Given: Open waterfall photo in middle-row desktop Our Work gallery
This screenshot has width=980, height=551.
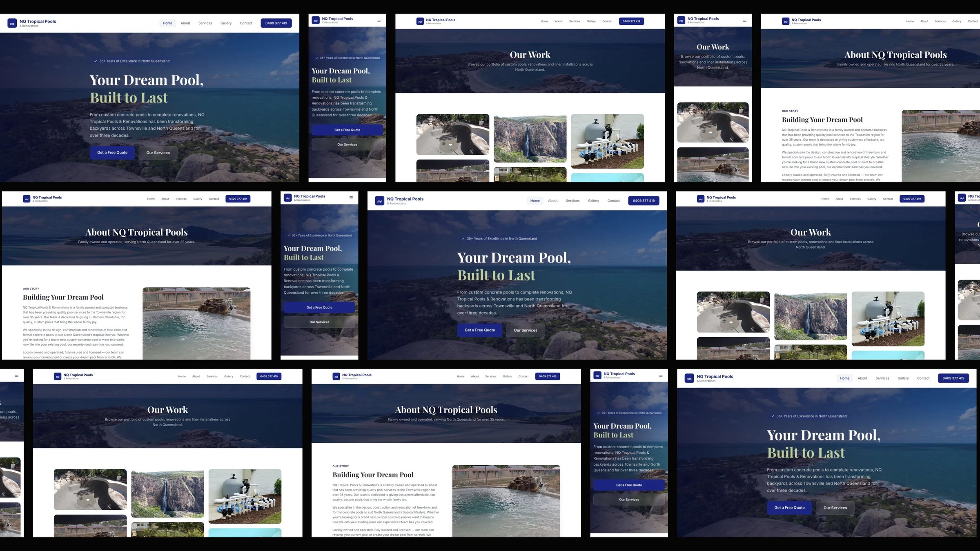Looking at the screenshot, I should click(x=811, y=316).
